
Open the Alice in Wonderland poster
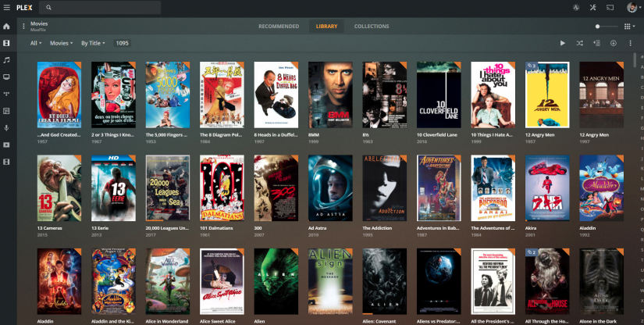tap(168, 281)
